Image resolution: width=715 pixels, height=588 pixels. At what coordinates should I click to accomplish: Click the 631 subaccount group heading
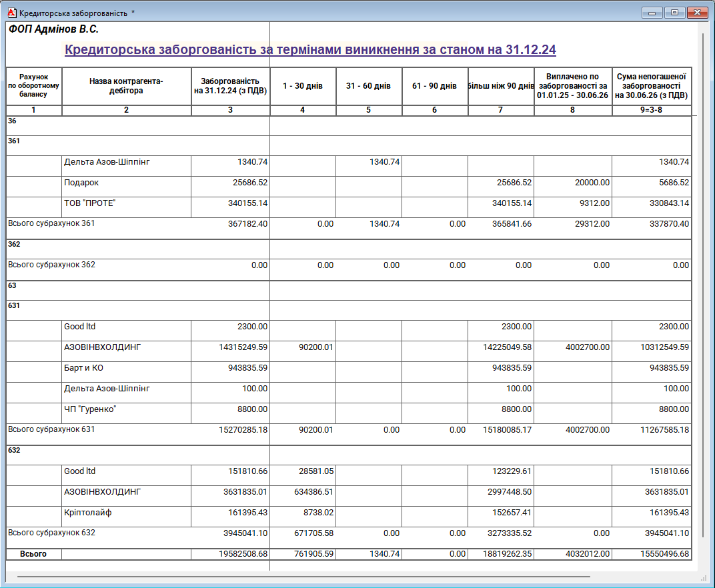(x=14, y=306)
